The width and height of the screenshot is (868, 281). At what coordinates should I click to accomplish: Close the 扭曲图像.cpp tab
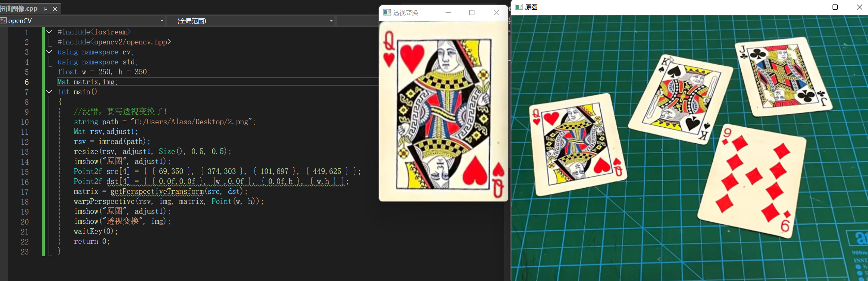55,9
